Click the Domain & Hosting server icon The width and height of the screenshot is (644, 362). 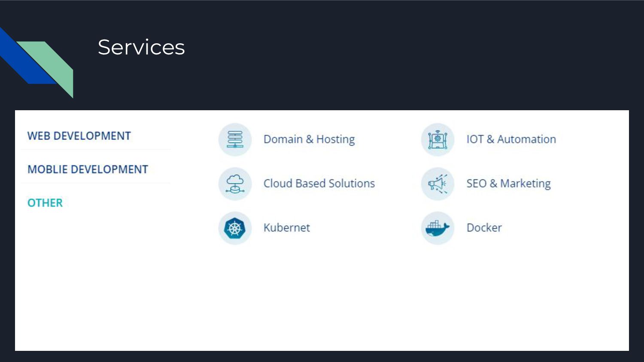[x=235, y=139]
